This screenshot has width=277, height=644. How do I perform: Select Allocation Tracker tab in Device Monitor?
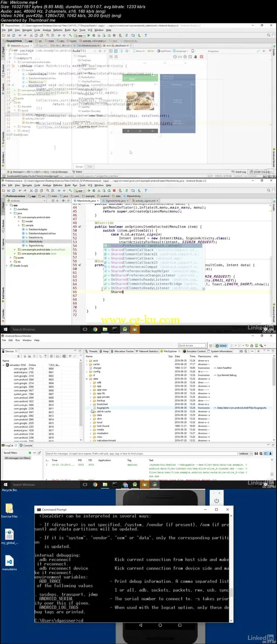(123, 351)
